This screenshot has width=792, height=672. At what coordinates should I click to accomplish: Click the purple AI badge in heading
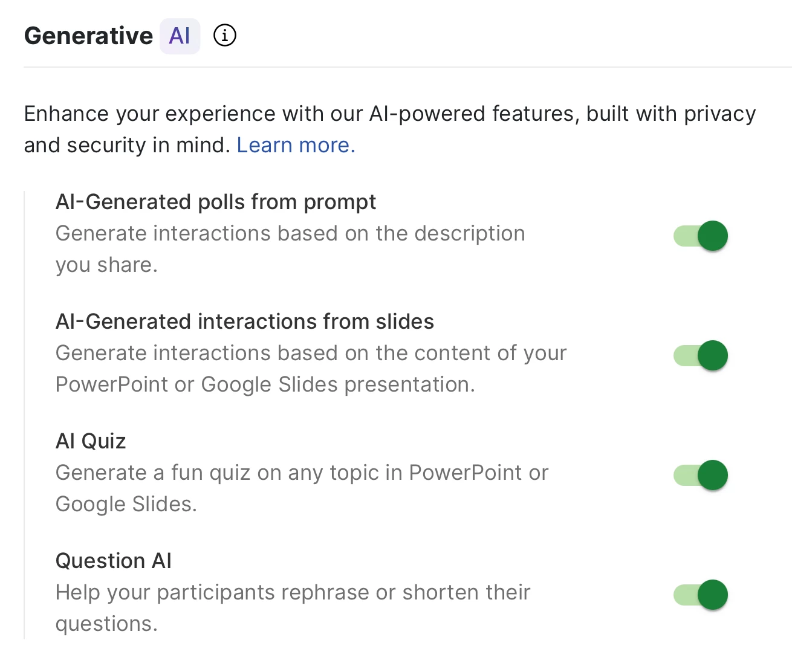tap(180, 36)
